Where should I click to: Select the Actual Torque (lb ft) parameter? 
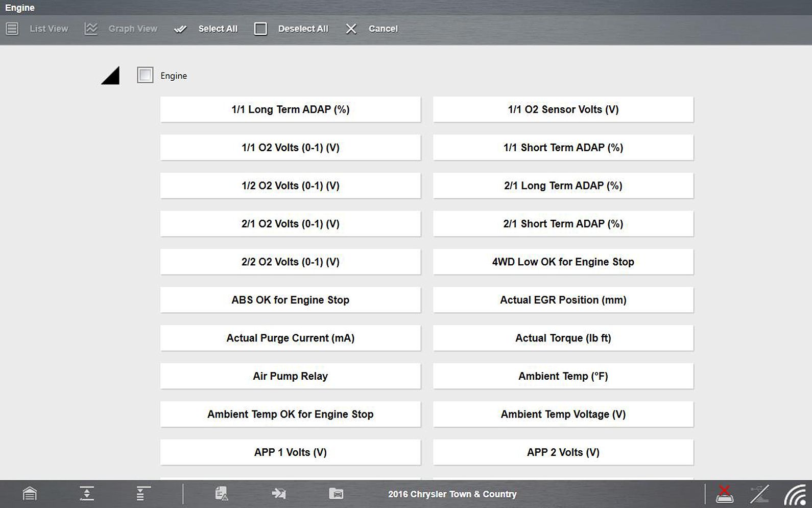click(x=563, y=338)
